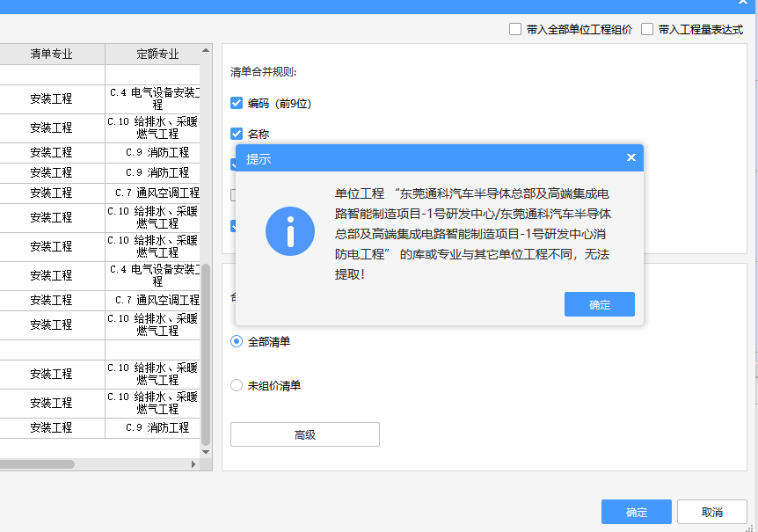Click the table scroll down arrow

206,452
